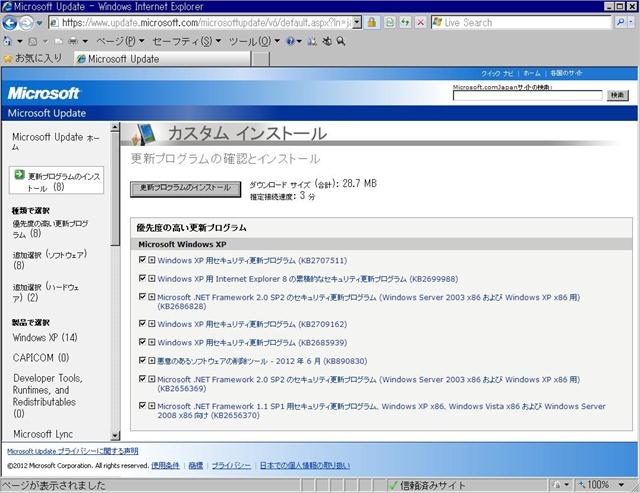Select 追加選択 (ハードウェア) (2) in sidebar

tap(46, 292)
